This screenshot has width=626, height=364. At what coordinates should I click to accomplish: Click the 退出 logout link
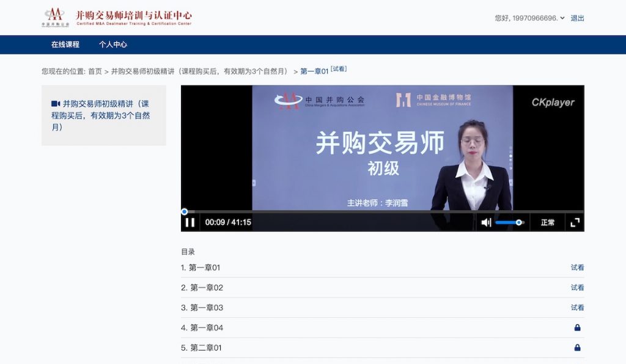tap(577, 18)
